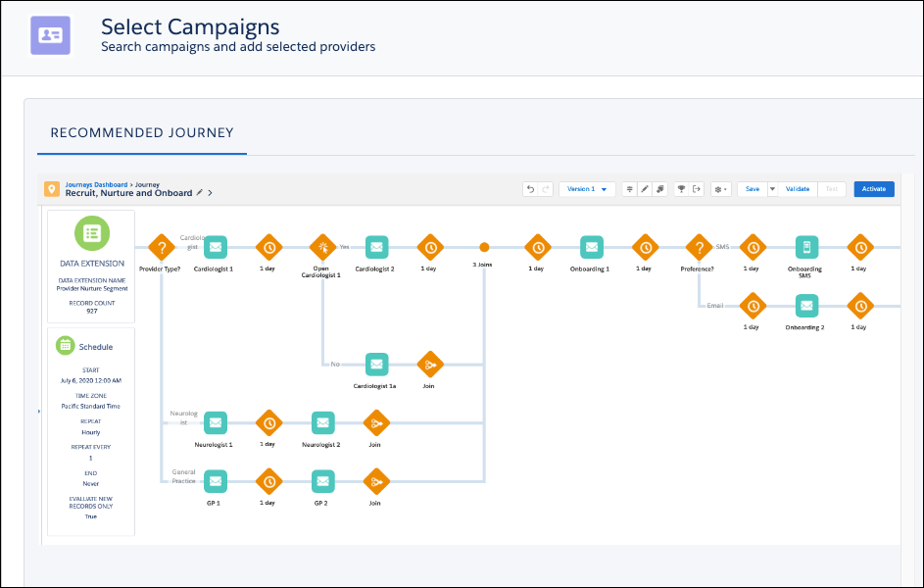Click the undo arrow in the journey toolbar
Image resolution: width=924 pixels, height=588 pixels.
tap(530, 189)
